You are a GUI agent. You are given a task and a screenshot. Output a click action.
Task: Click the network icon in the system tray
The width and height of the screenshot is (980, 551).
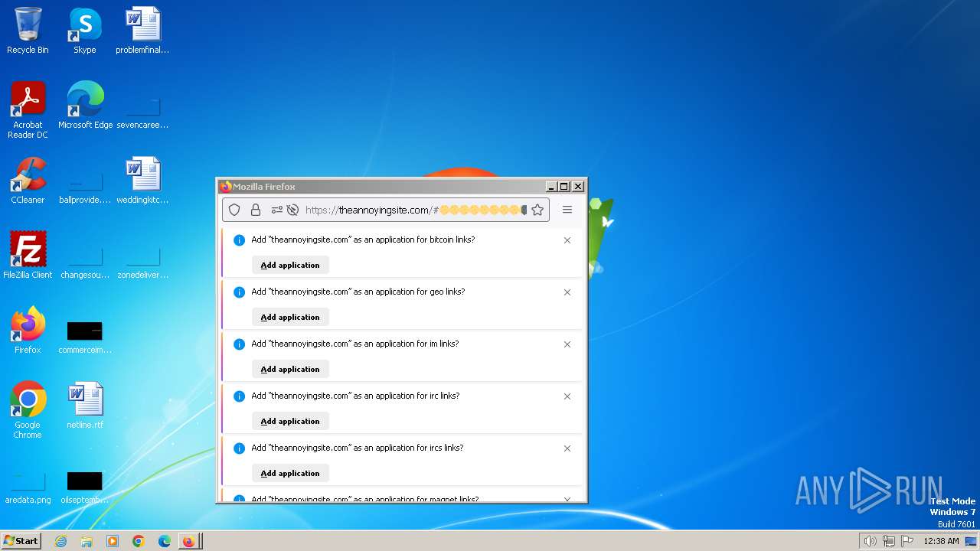(x=889, y=541)
